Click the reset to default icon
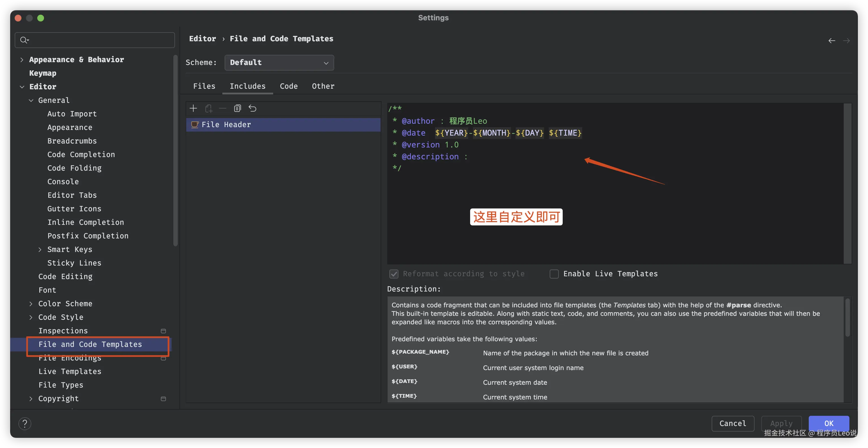Screen dimensions: 868x448 [x=252, y=108]
